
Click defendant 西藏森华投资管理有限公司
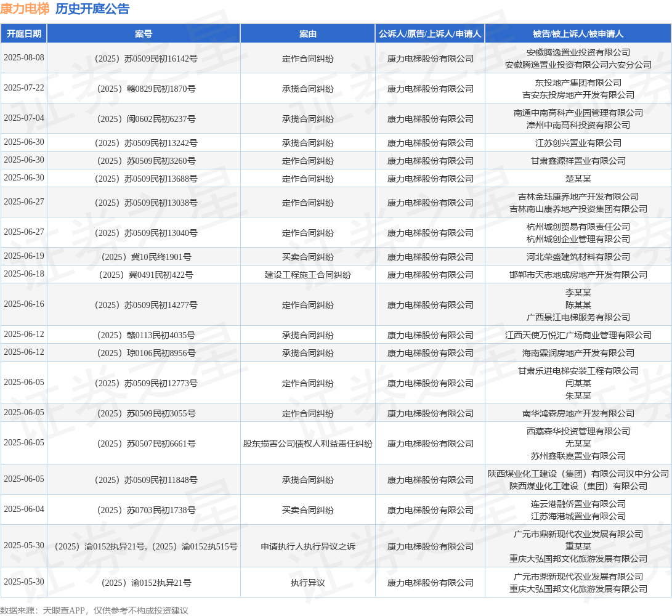pos(578,431)
